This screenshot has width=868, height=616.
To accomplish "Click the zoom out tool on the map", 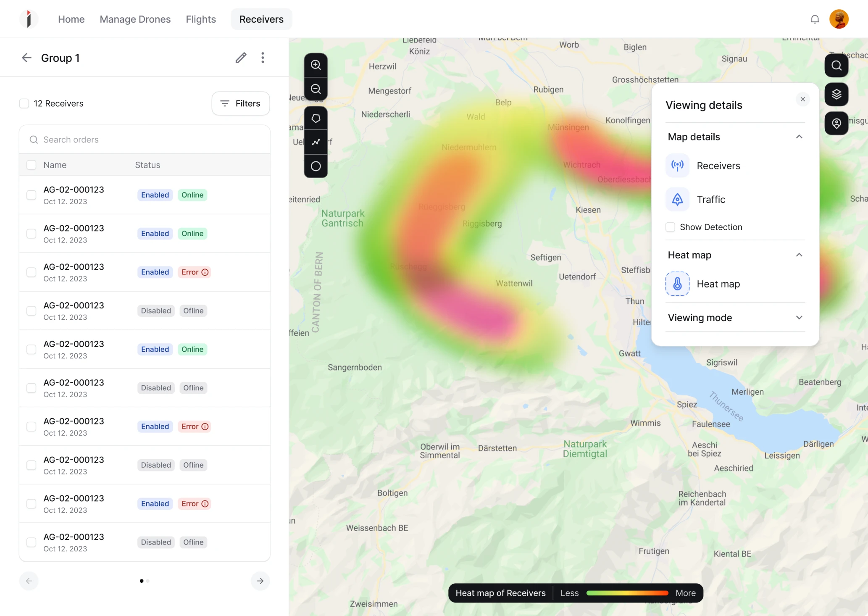I will coord(316,89).
